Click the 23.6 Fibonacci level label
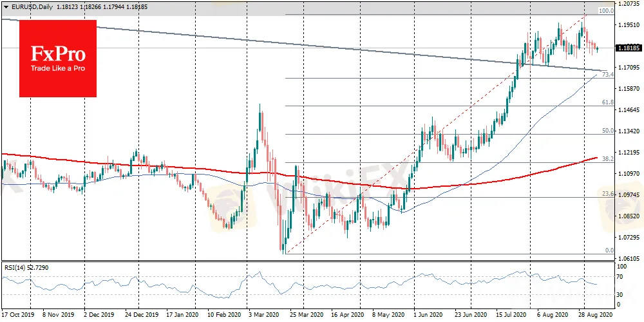Viewport: 644px width, 322px height. click(x=607, y=193)
